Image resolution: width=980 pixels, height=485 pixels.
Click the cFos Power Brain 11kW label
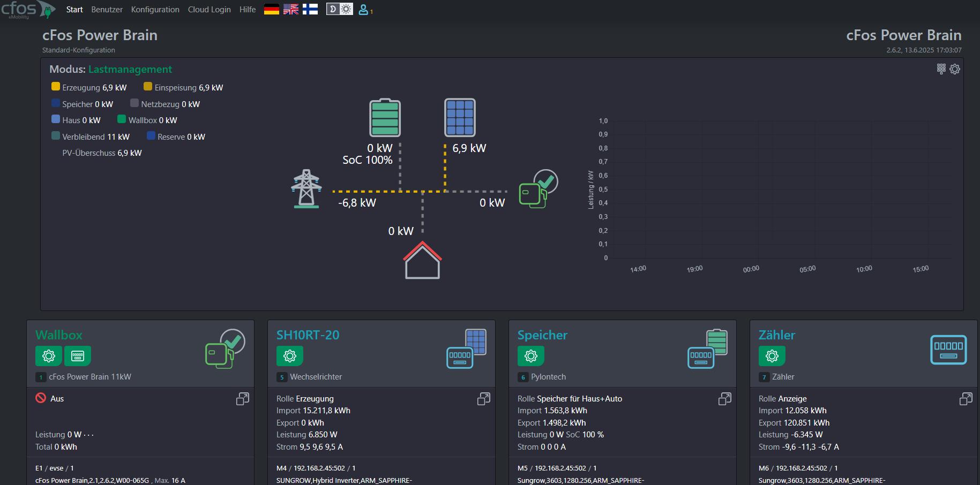(x=90, y=377)
